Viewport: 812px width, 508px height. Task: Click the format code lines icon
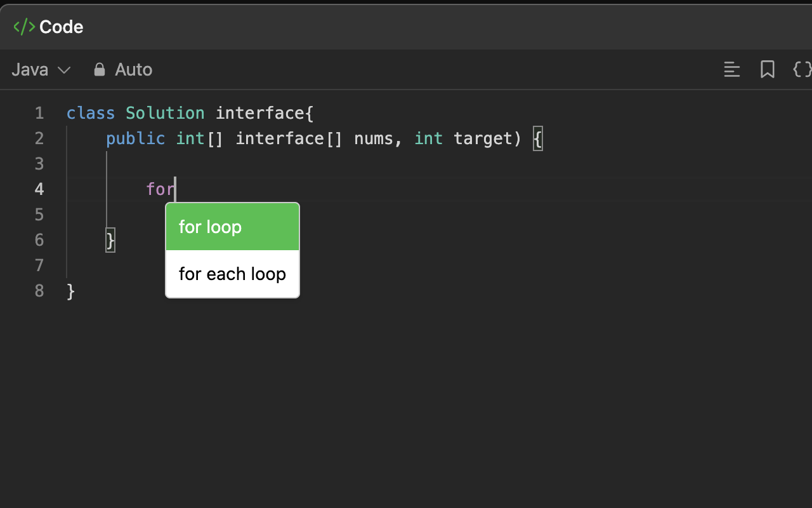click(x=731, y=69)
